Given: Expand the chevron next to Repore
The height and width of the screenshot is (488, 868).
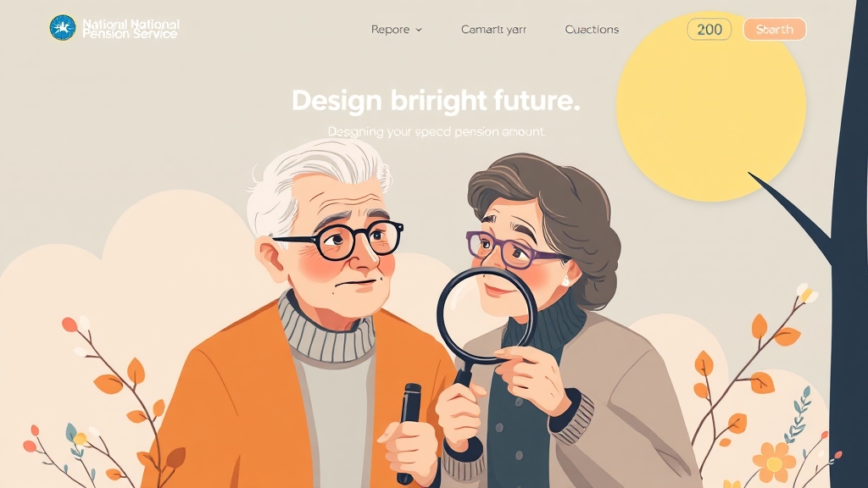Looking at the screenshot, I should [419, 30].
